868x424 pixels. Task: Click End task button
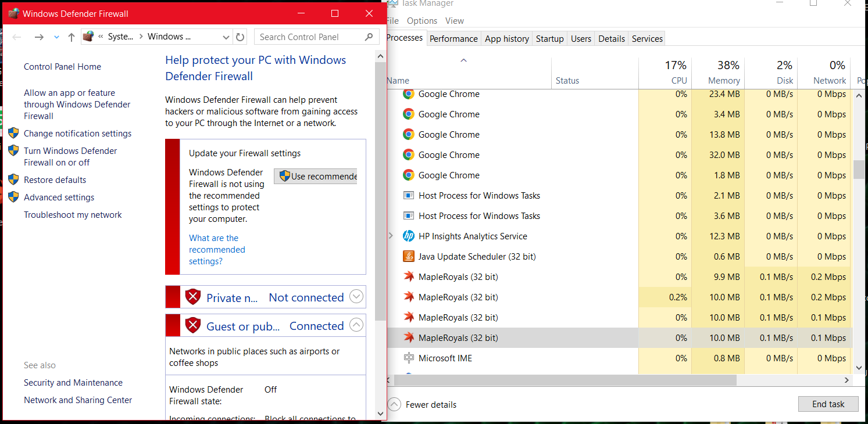pyautogui.click(x=828, y=404)
